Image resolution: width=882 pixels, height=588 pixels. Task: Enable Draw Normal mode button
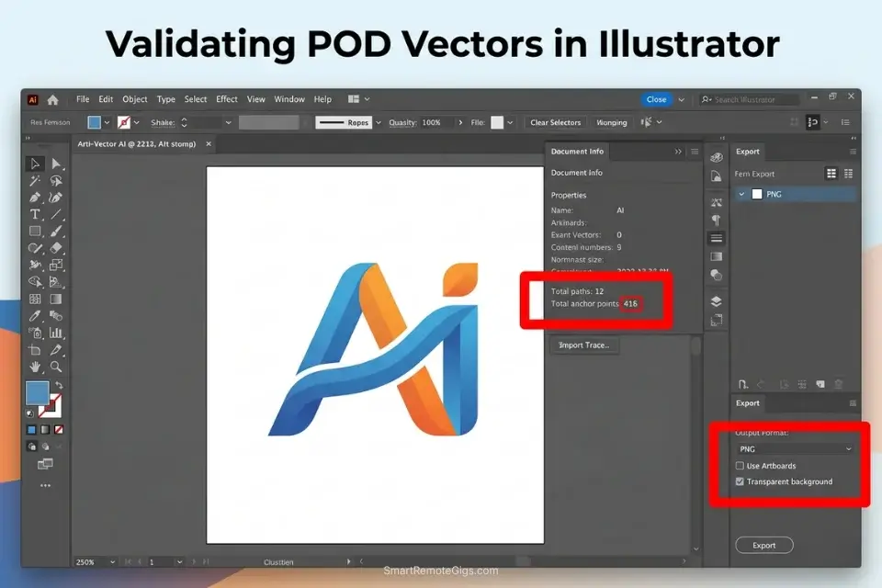(x=31, y=447)
